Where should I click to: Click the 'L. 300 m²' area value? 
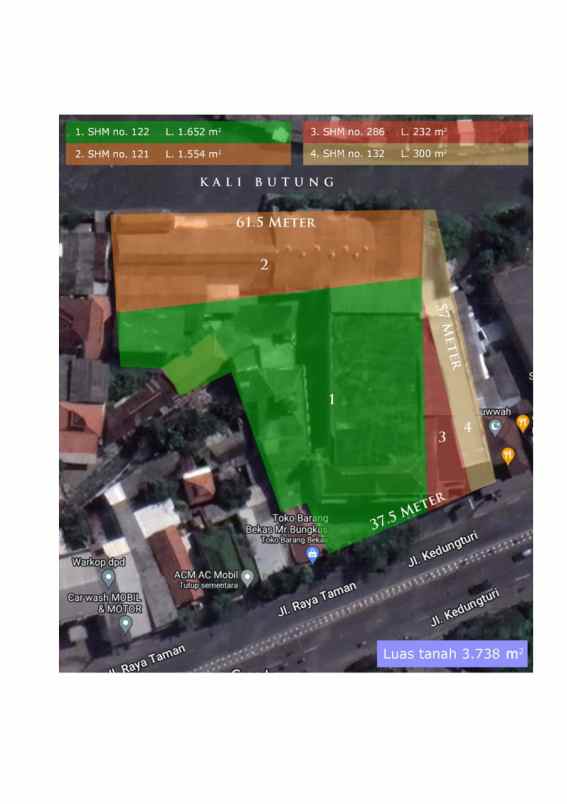[x=423, y=153]
